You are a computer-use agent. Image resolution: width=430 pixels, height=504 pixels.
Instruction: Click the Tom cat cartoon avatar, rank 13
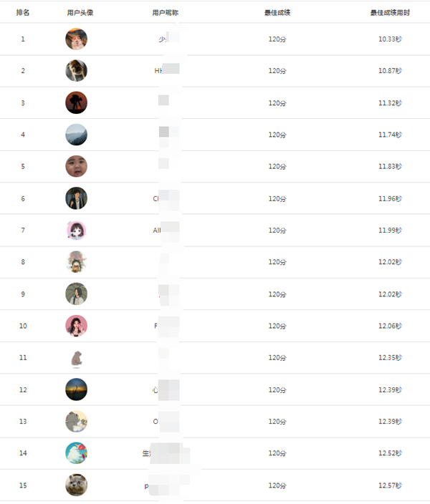point(76,421)
